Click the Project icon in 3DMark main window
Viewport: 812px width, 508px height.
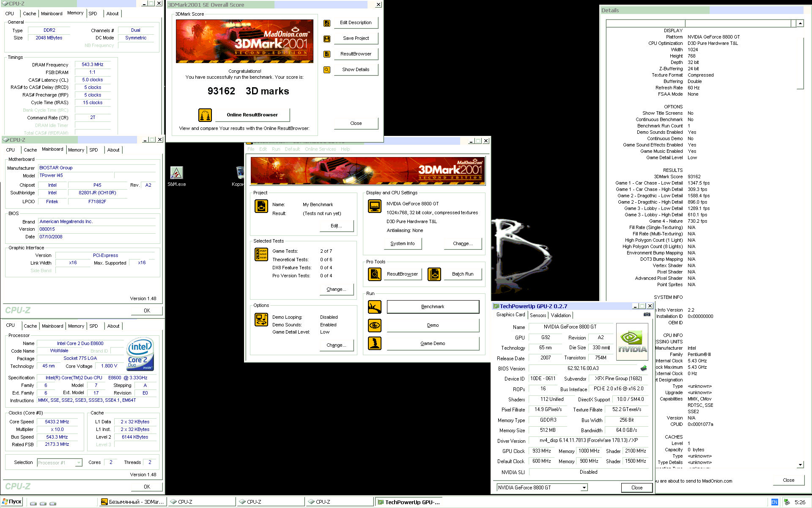261,206
